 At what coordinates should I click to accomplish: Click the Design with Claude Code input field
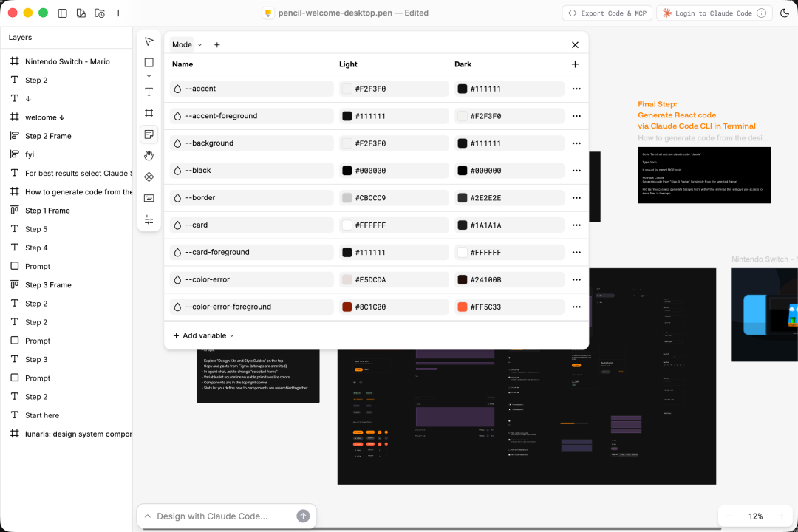(x=222, y=516)
